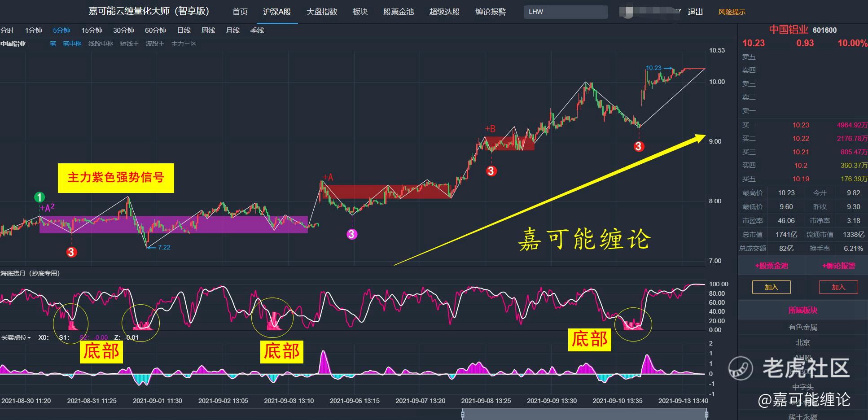Switch chart to 周线 weekly period
Image resolution: width=868 pixels, height=420 pixels.
tap(208, 30)
